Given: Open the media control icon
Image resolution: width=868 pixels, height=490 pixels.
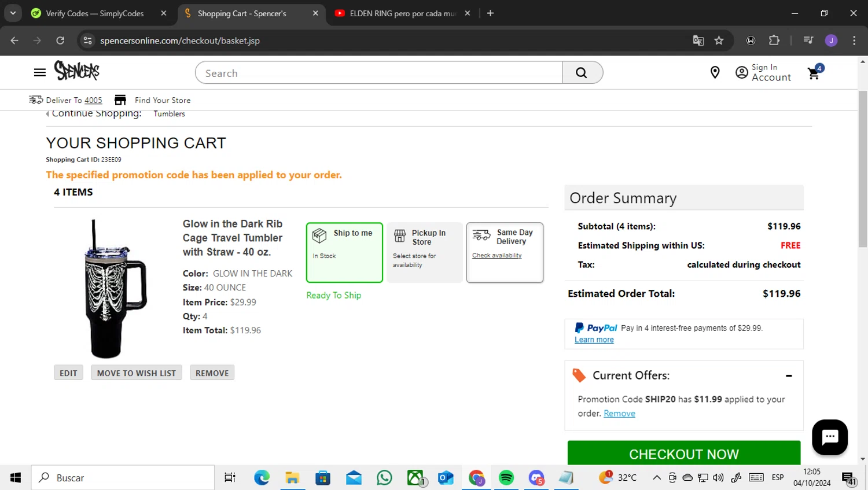Looking at the screenshot, I should pyautogui.click(x=808, y=40).
